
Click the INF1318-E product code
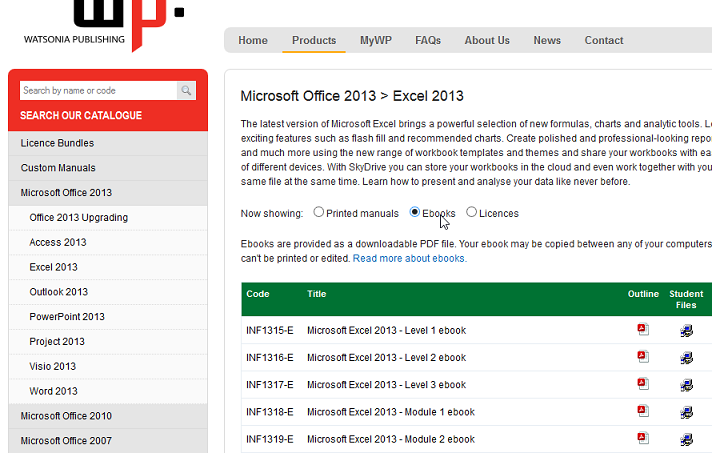point(270,412)
